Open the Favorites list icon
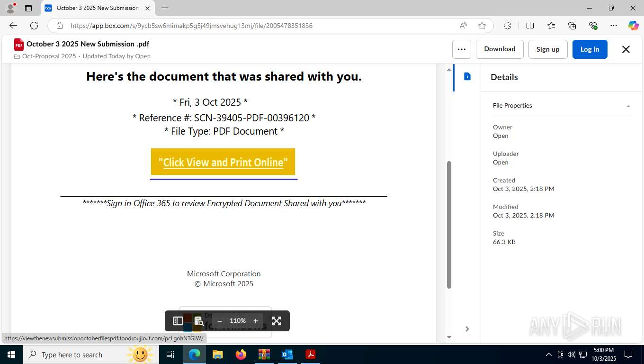Image resolution: width=644 pixels, height=364 pixels. pos(551,26)
